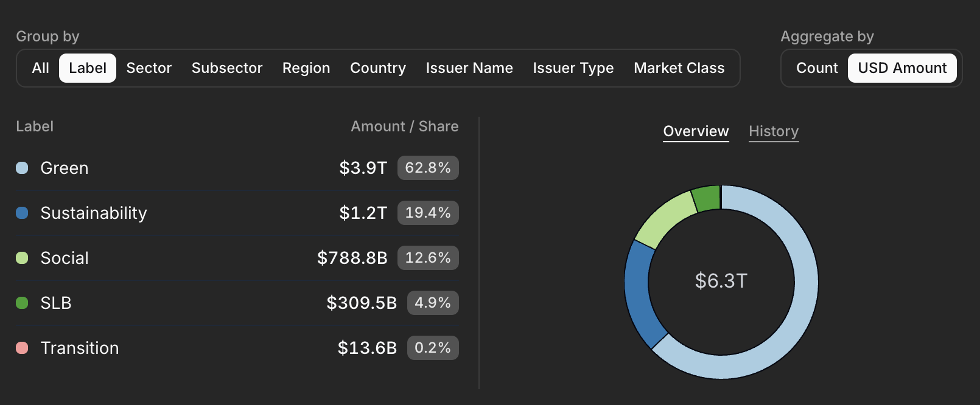980x405 pixels.
Task: Aggregate by USD Amount
Action: point(902,68)
